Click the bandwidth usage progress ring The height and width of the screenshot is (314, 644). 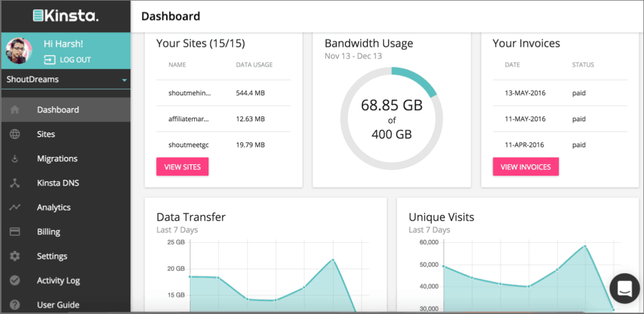(392, 119)
